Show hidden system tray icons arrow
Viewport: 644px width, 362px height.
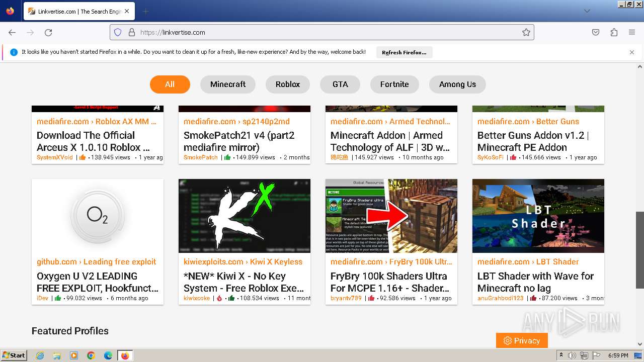(561, 355)
